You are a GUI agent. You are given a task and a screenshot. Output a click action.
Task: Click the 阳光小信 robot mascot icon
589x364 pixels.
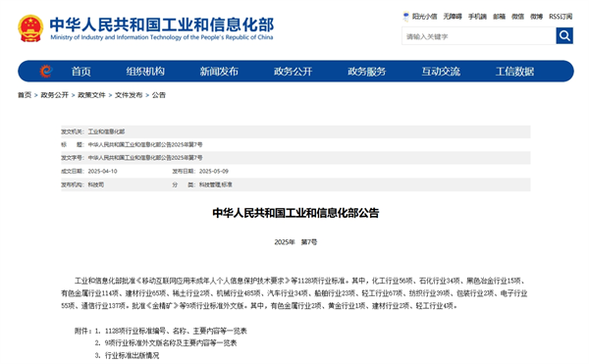coord(405,17)
